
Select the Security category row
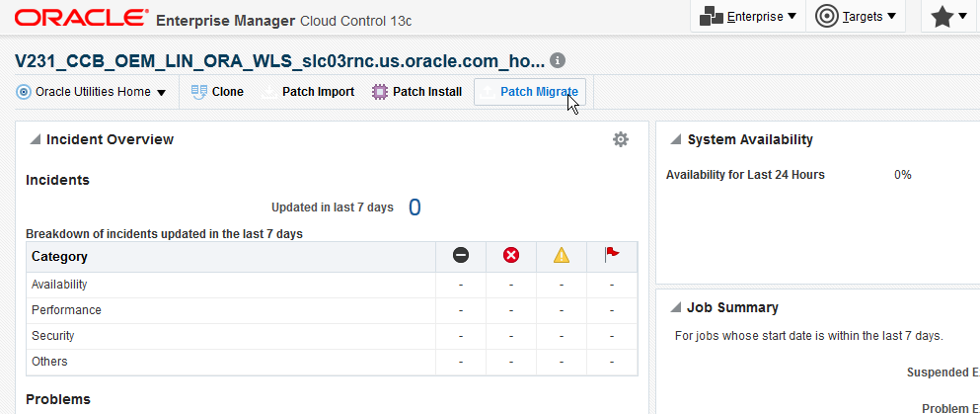pos(332,336)
